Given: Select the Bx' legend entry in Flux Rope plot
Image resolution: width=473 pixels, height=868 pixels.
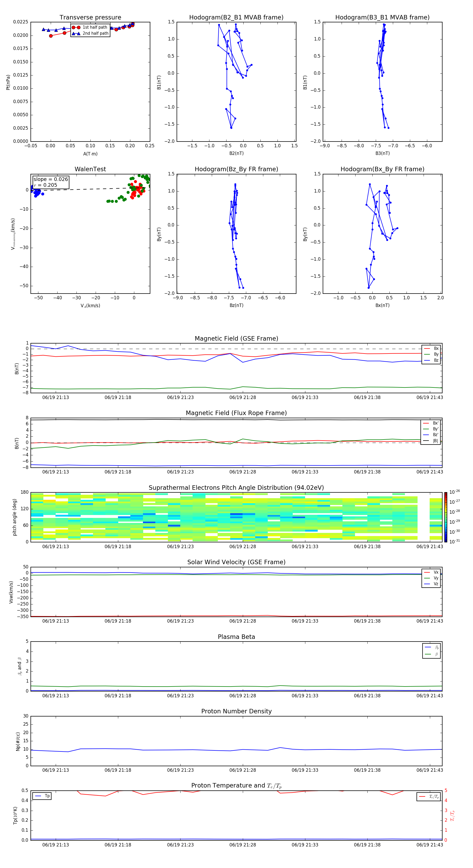Looking at the screenshot, I should pyautogui.click(x=431, y=423).
